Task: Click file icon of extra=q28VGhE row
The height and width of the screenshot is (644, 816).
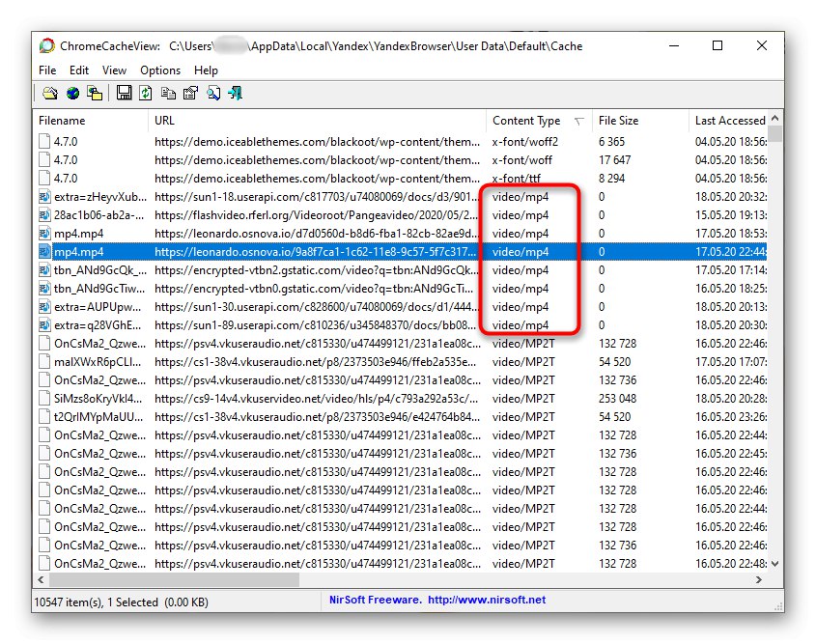Action: [44, 325]
